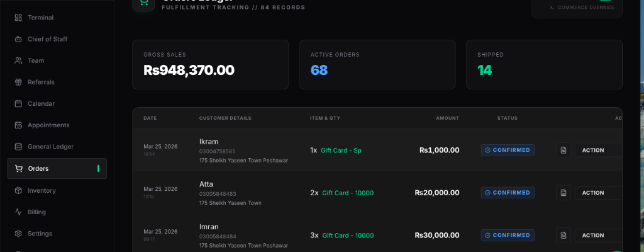The height and width of the screenshot is (252, 644).
Task: Click the Referrals gift icon
Action: (18, 82)
